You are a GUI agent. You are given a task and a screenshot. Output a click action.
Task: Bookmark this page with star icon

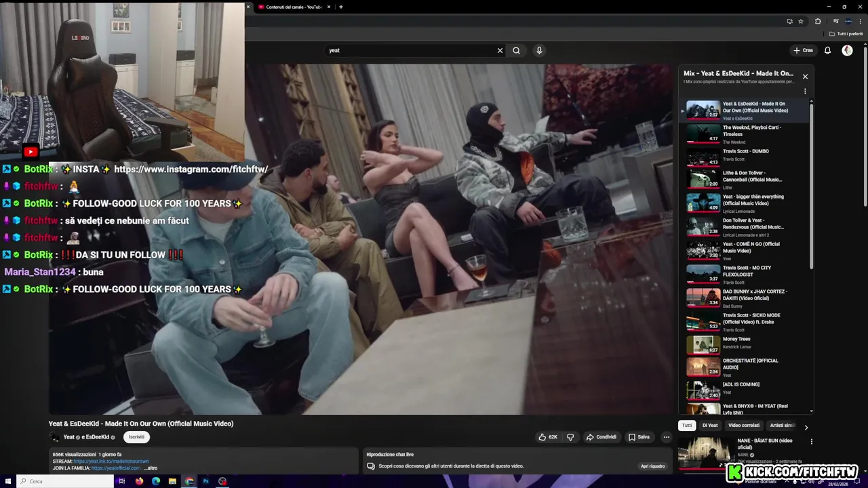pyautogui.click(x=801, y=21)
